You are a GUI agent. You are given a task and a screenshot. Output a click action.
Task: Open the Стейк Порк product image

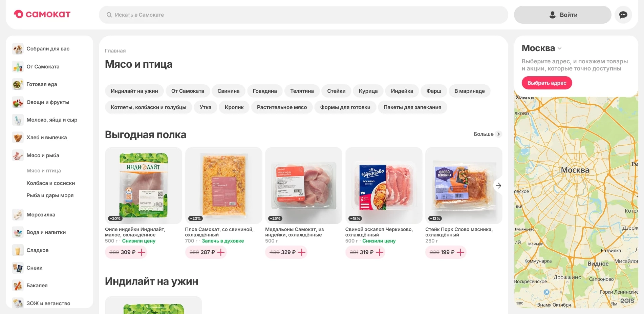coord(464,185)
